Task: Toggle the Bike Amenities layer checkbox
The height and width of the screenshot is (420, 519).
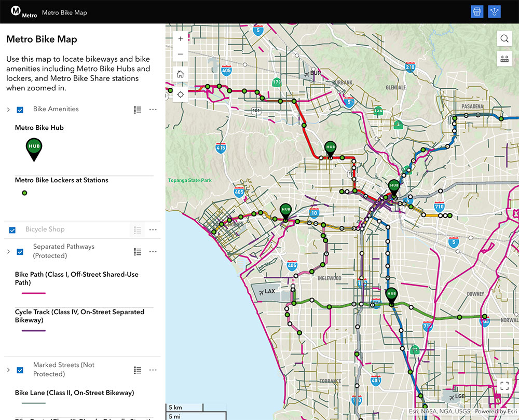Action: point(20,110)
